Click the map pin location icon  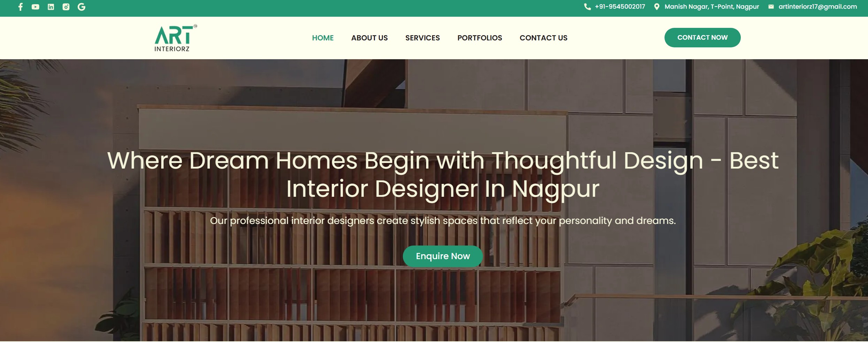coord(657,7)
